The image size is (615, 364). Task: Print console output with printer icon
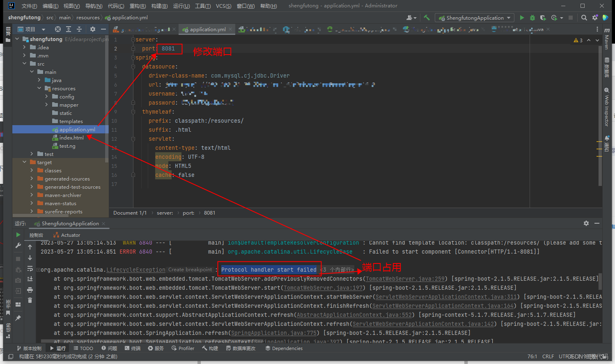click(x=30, y=290)
